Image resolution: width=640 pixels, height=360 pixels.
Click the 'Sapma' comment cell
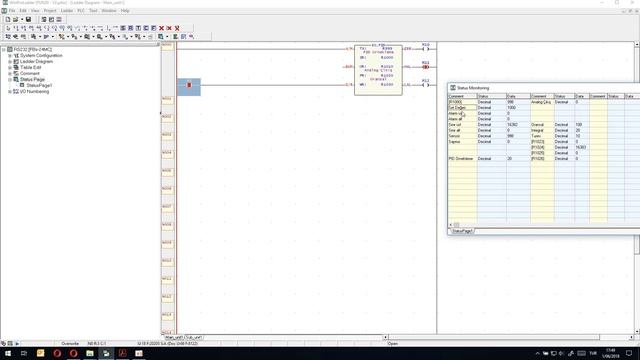pos(462,142)
